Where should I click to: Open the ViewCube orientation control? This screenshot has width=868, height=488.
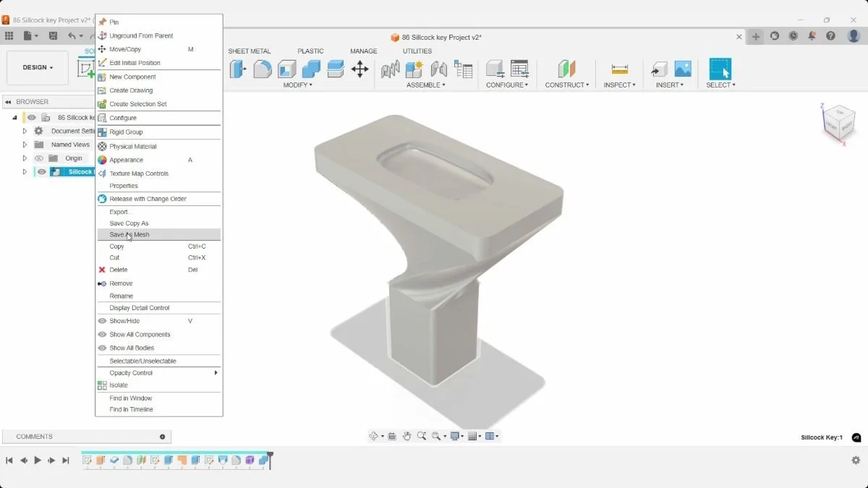(x=838, y=123)
